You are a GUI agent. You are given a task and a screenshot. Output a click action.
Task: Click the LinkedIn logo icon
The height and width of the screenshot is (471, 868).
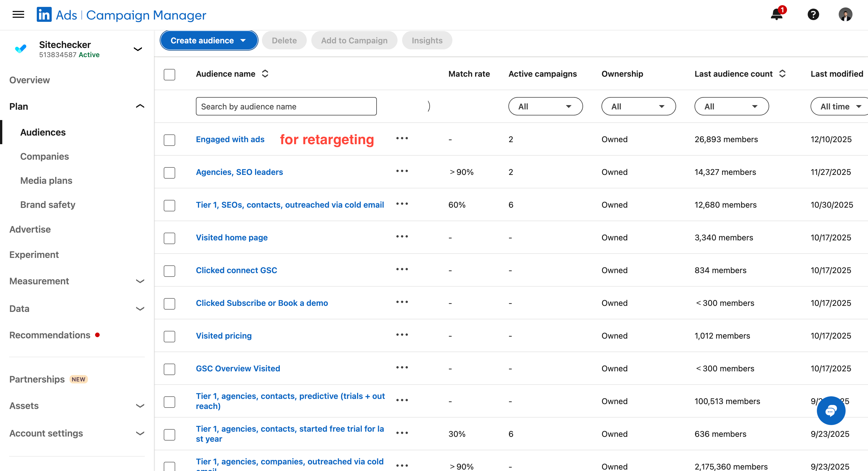coord(44,14)
